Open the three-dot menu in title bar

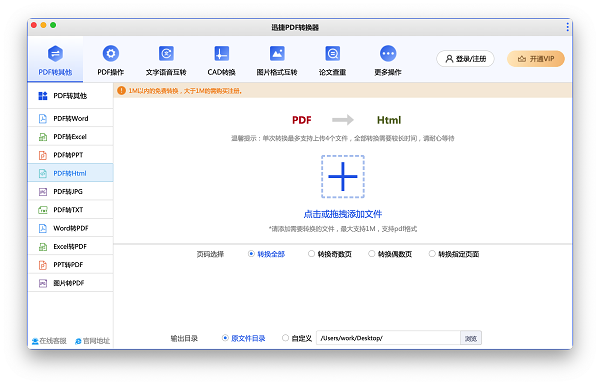(567, 27)
